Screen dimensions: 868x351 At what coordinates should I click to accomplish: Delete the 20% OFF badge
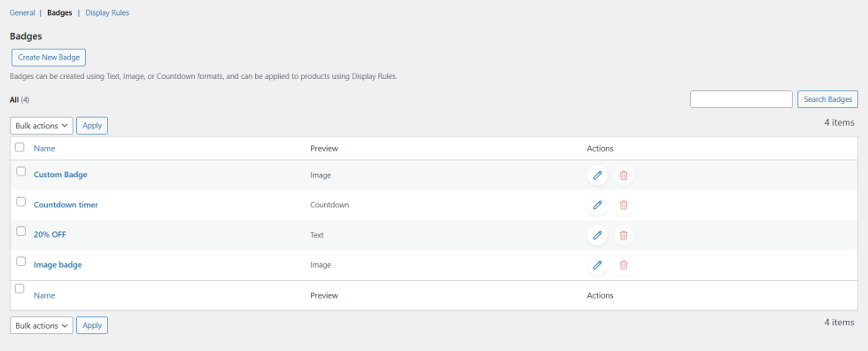[624, 235]
